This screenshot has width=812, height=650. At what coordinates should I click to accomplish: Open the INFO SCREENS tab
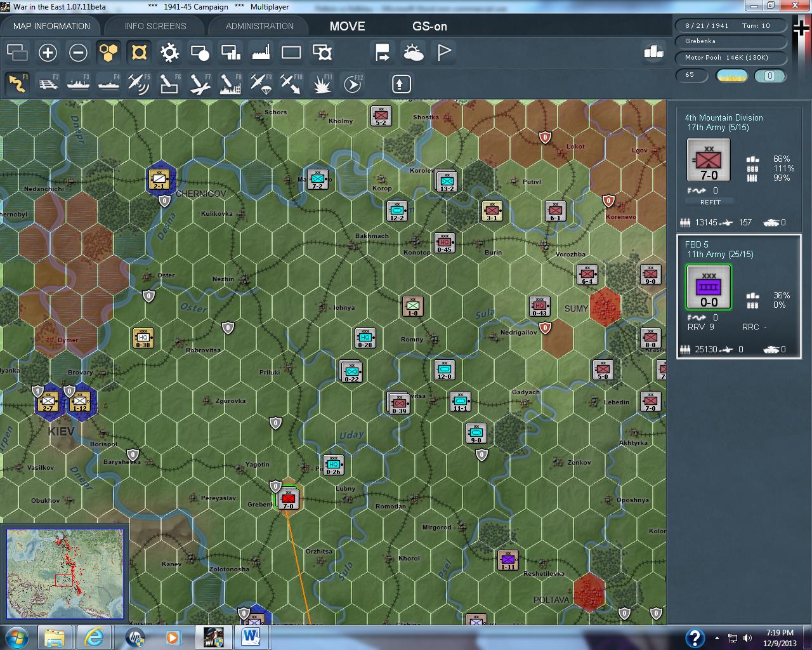click(155, 26)
